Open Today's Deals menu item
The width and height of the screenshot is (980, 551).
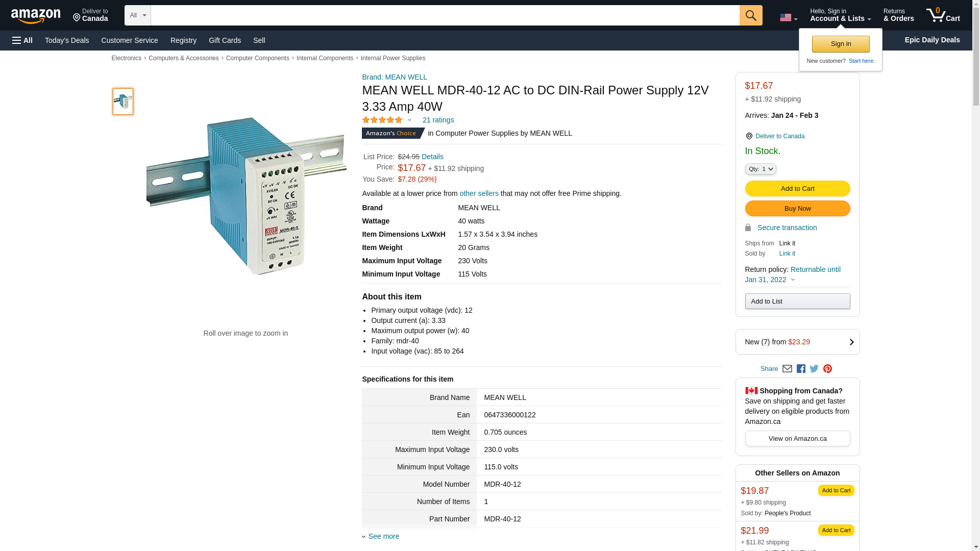[x=67, y=40]
